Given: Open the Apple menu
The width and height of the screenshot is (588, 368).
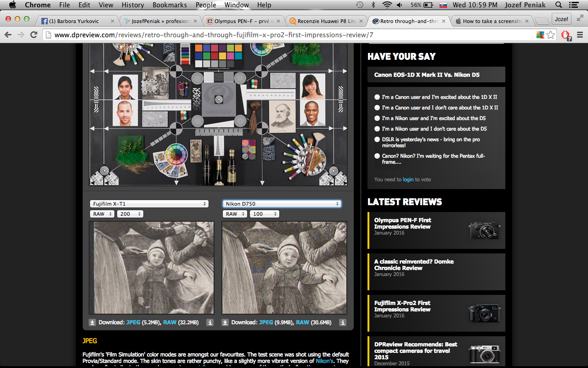Looking at the screenshot, I should coord(12,5).
